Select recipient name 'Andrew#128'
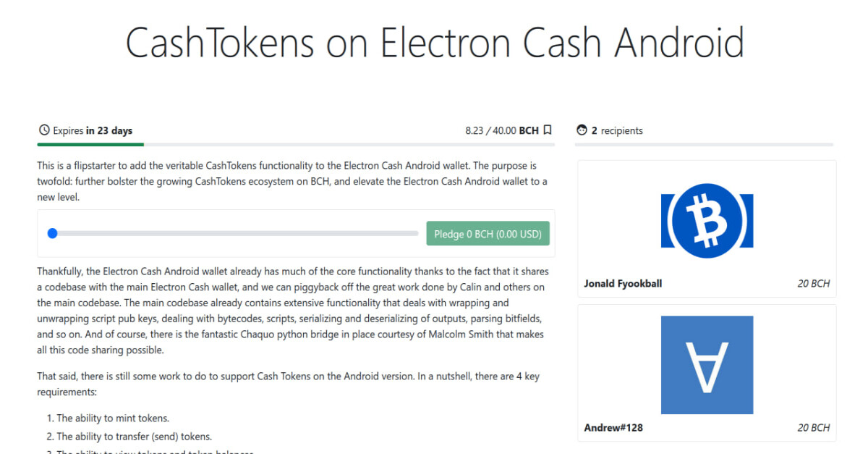The height and width of the screenshot is (454, 868). [x=613, y=427]
